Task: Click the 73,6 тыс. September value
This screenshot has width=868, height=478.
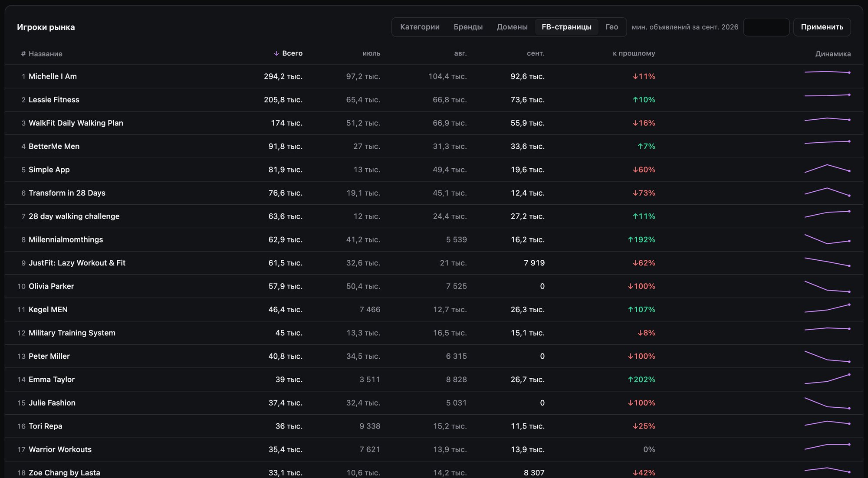Action: click(x=527, y=100)
